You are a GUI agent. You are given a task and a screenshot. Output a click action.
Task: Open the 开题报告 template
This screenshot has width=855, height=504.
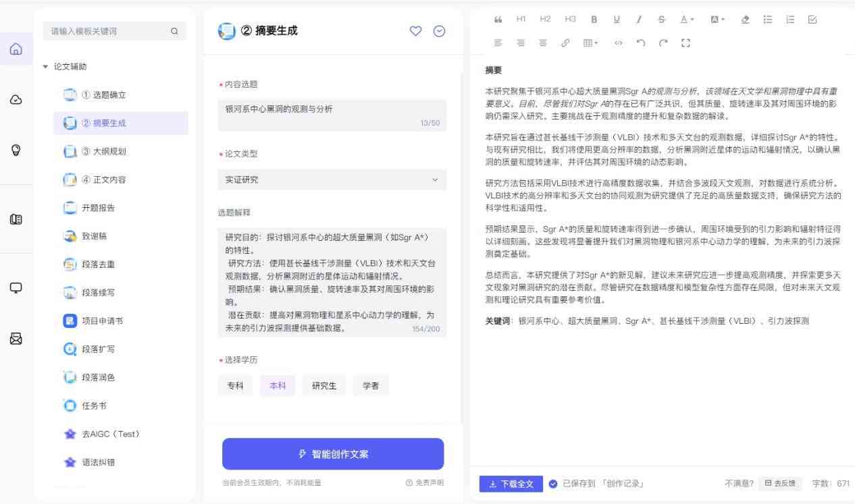(121, 208)
